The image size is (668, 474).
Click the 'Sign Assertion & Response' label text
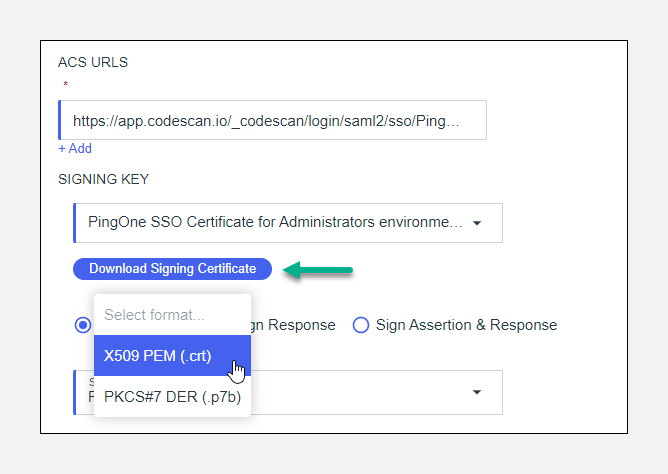[466, 325]
